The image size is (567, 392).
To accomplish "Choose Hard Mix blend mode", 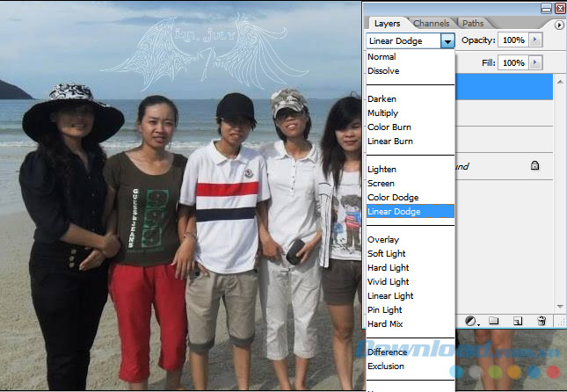I will 385,324.
